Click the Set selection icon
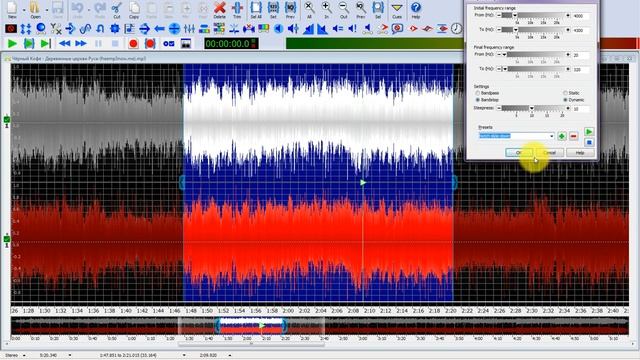The image size is (640, 360). coord(273,9)
